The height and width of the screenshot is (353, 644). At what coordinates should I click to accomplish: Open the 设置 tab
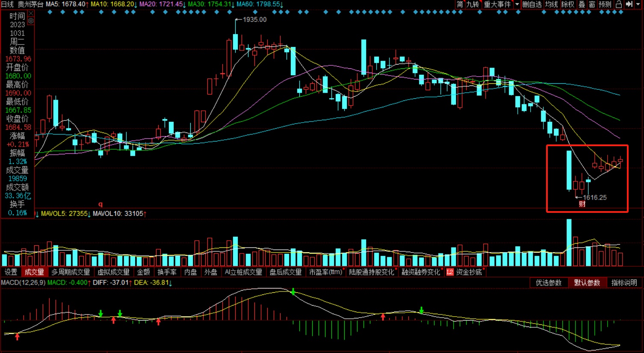11,272
